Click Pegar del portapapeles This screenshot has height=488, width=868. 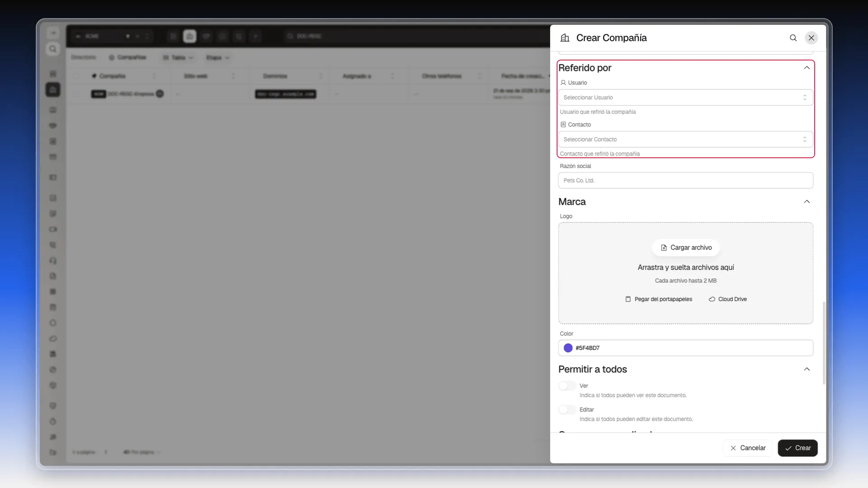coord(659,299)
